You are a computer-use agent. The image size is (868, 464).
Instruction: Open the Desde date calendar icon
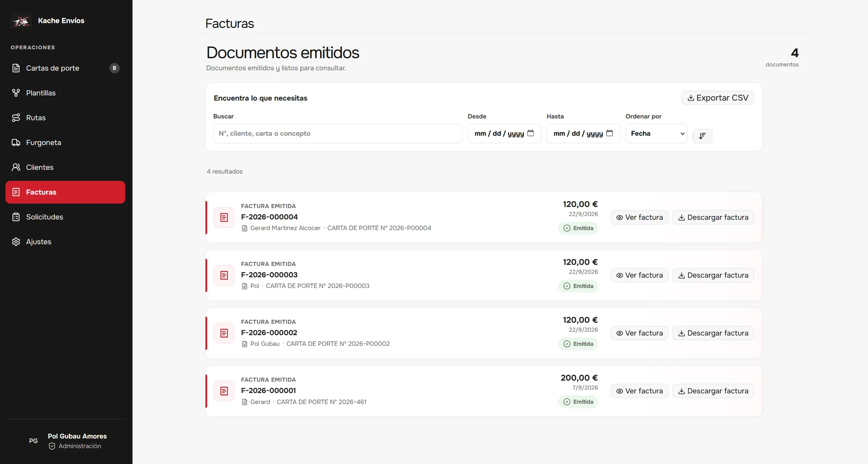point(530,133)
